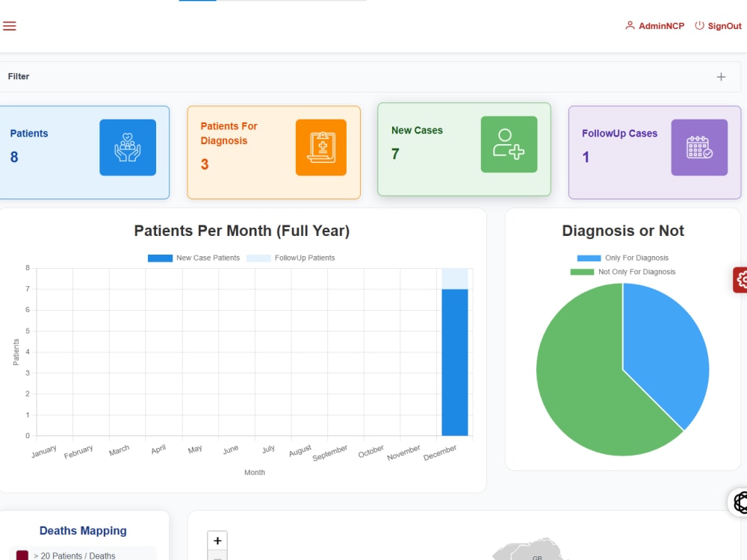Open the Patients For Diagnosis card

pos(274,152)
